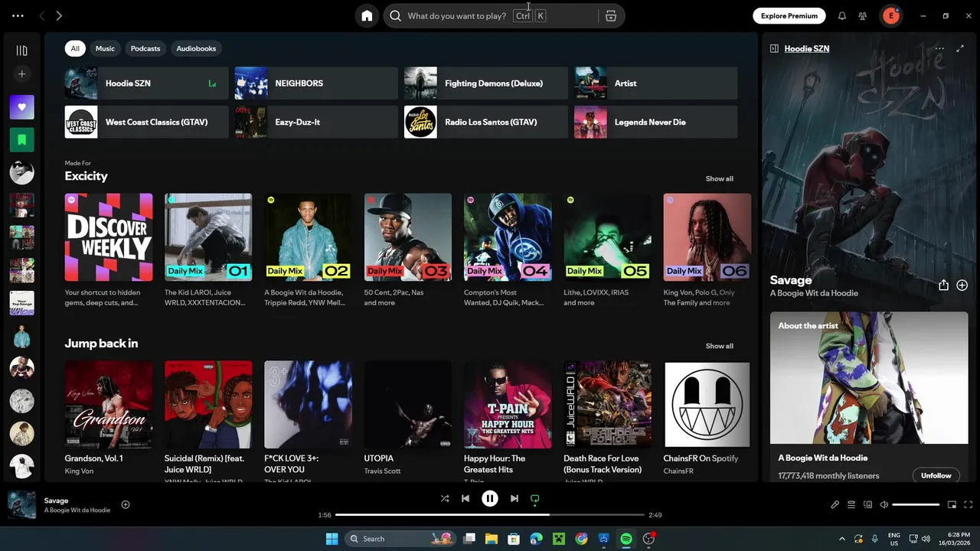This screenshot has width=980, height=551.
Task: Open more options in Now Playing panel
Action: 939,48
